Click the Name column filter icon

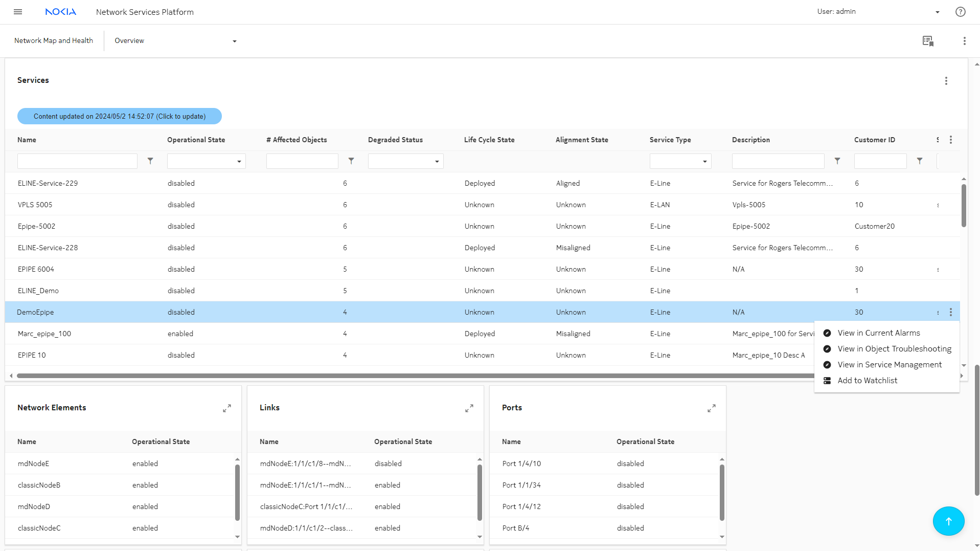[x=150, y=161]
